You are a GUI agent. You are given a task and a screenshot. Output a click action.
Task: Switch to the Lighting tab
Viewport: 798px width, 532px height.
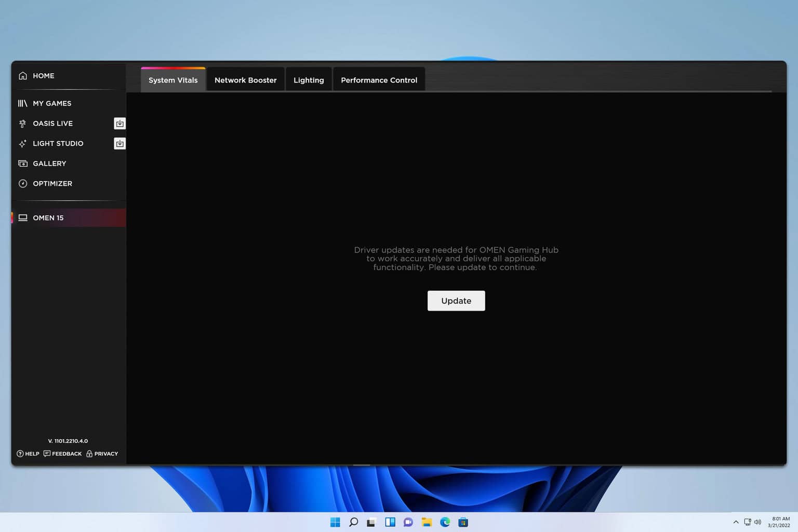[x=309, y=80]
